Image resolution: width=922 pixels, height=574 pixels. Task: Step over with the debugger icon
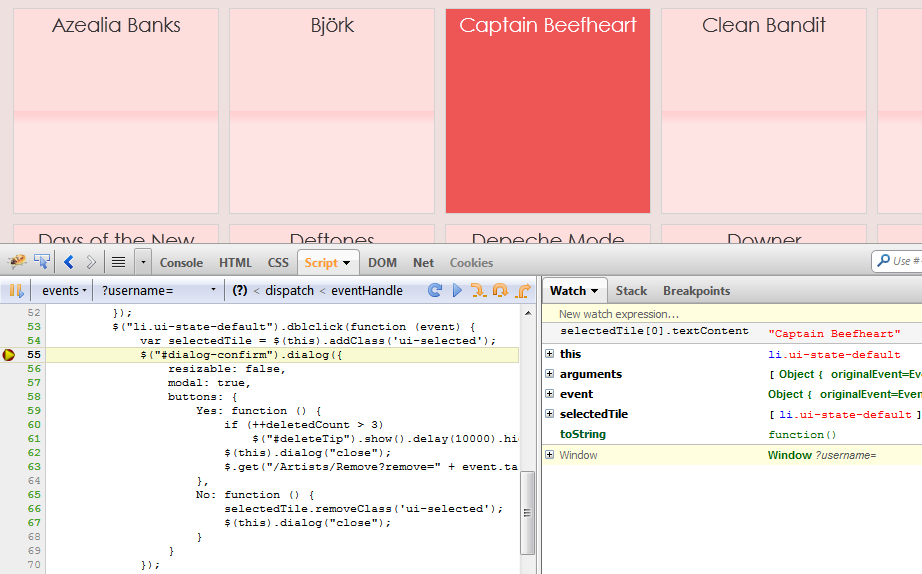[x=500, y=290]
